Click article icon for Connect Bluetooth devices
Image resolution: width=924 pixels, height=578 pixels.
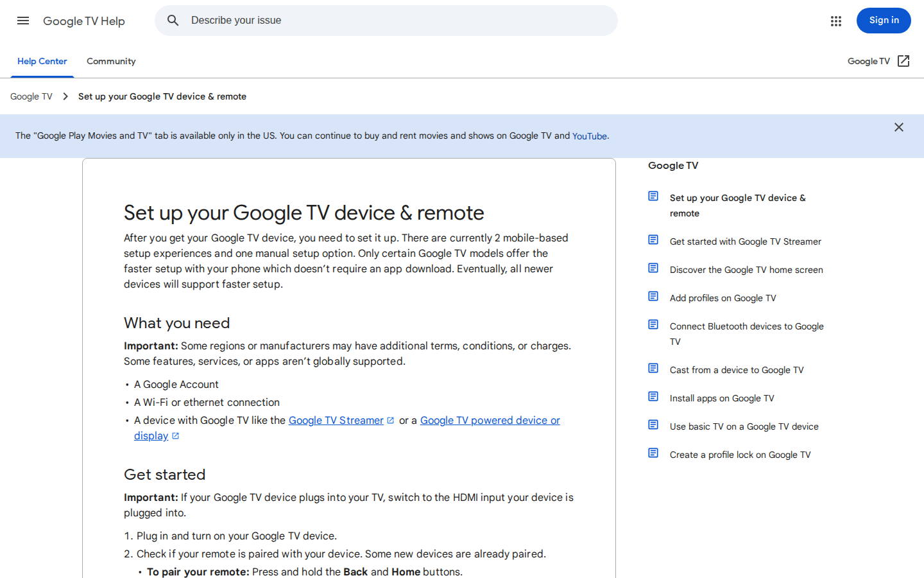point(653,324)
